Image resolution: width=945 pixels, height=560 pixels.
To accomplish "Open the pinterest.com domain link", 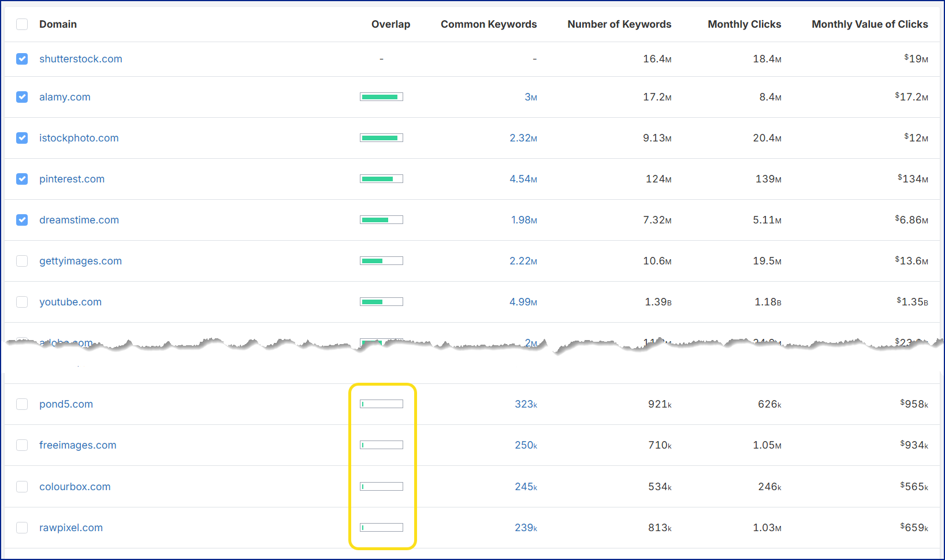I will (72, 179).
